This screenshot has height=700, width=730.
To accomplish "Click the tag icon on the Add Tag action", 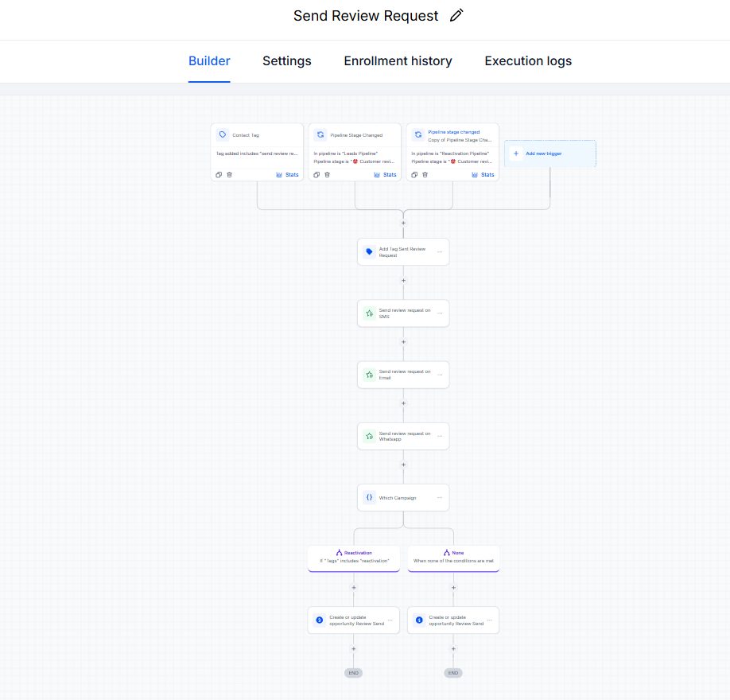I will coord(369,251).
